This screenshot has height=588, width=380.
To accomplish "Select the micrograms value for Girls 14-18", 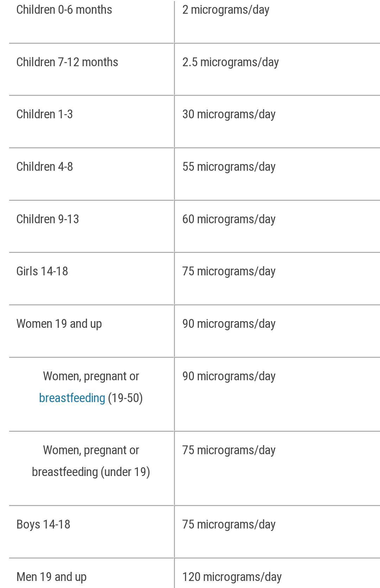I will tap(229, 271).
